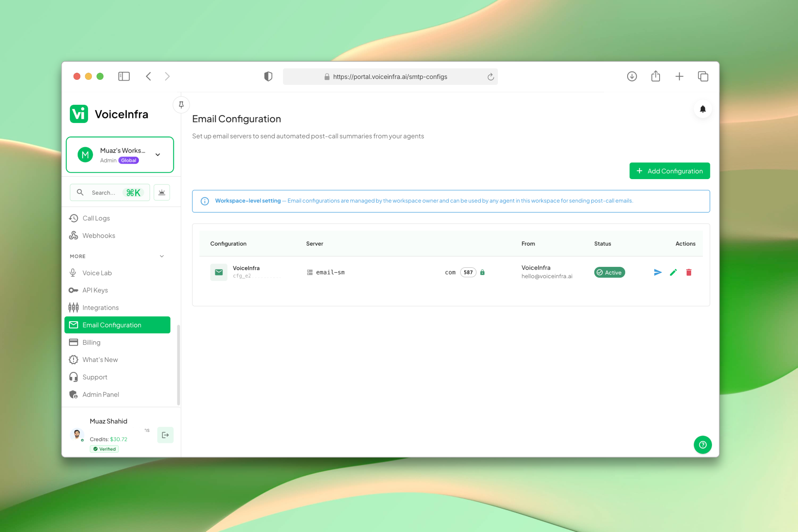Click the browser address bar
Image resolution: width=798 pixels, height=532 pixels.
[390, 76]
